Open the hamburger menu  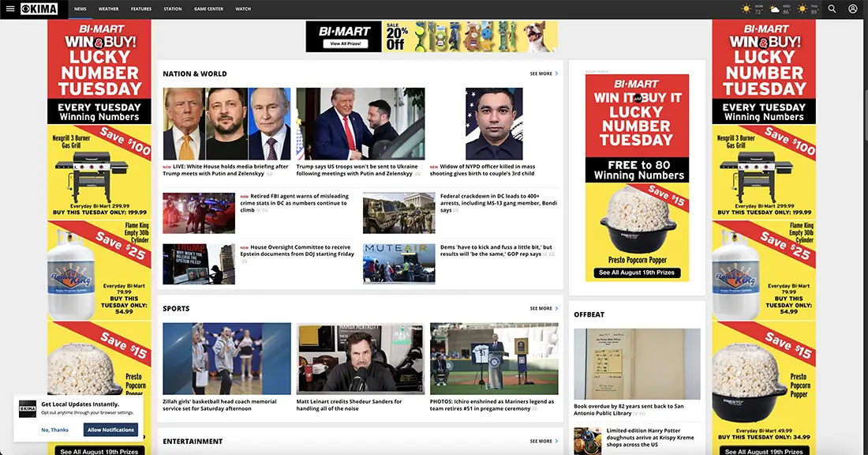(10, 9)
